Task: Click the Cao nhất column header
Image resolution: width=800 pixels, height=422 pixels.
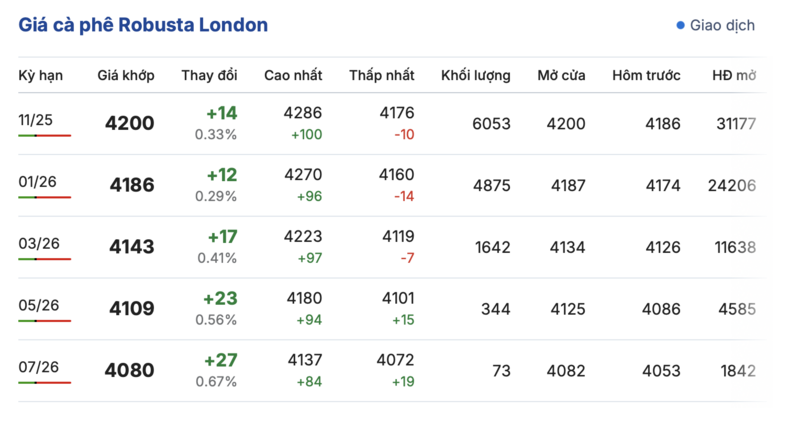Action: [x=293, y=76]
